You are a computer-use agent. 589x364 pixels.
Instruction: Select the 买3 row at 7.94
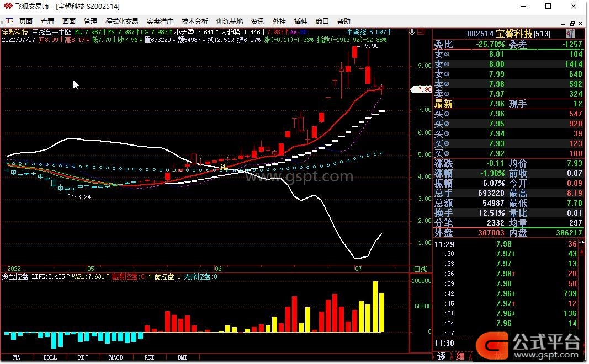tap(508, 133)
